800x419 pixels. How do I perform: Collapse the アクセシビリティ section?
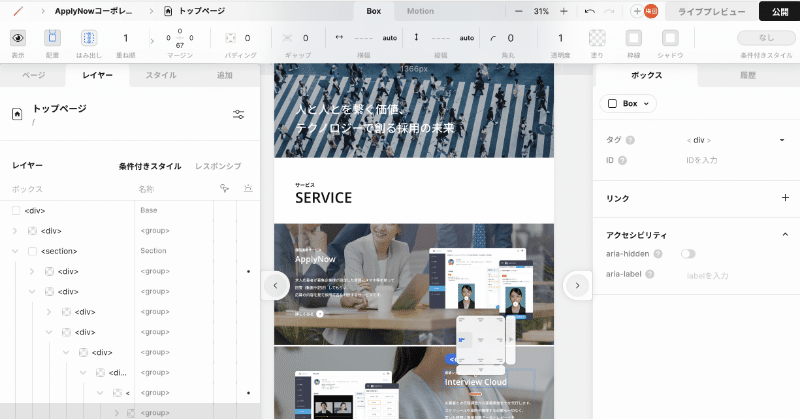(785, 234)
